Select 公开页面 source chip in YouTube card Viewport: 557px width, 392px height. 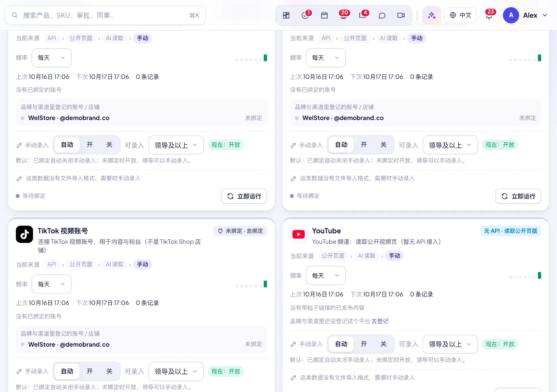333,256
